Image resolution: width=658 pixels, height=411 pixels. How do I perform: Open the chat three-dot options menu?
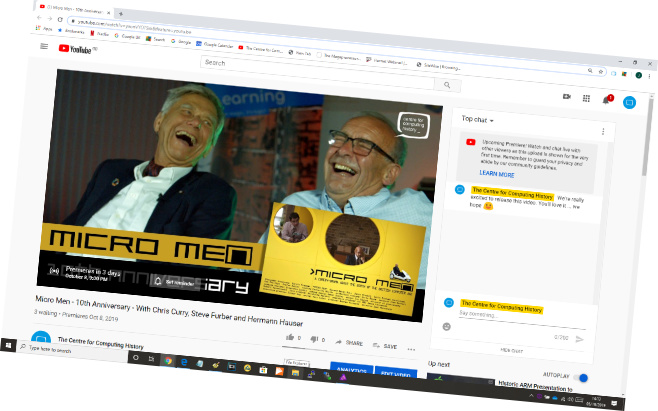click(x=603, y=131)
